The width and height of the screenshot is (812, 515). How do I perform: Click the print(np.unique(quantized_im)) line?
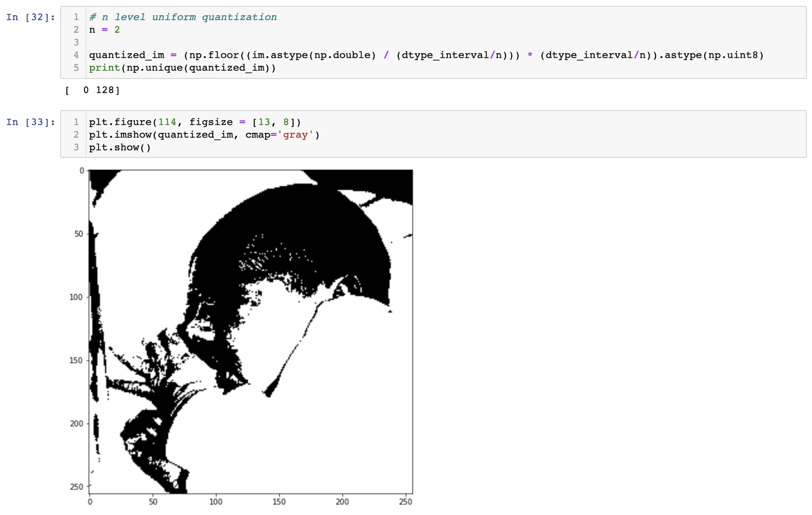pyautogui.click(x=182, y=68)
